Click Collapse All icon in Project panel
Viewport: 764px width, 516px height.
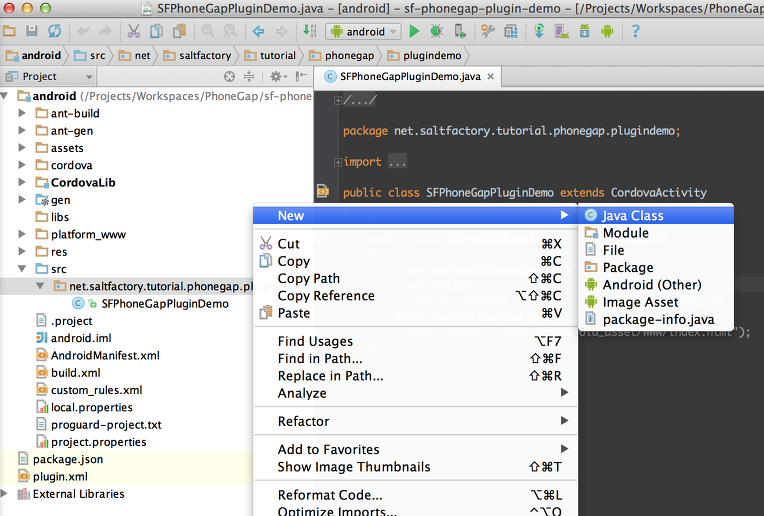pyautogui.click(x=249, y=76)
